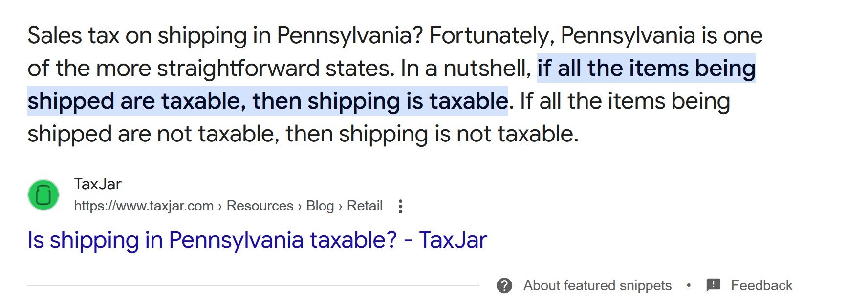
Task: Click the TaxJar site name above the URL
Action: coord(98,184)
